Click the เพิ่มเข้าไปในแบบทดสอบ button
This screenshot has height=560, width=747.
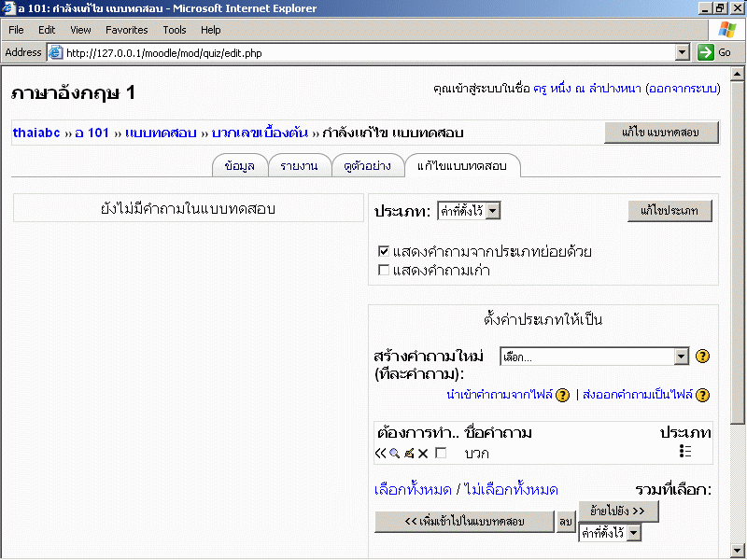click(x=464, y=523)
